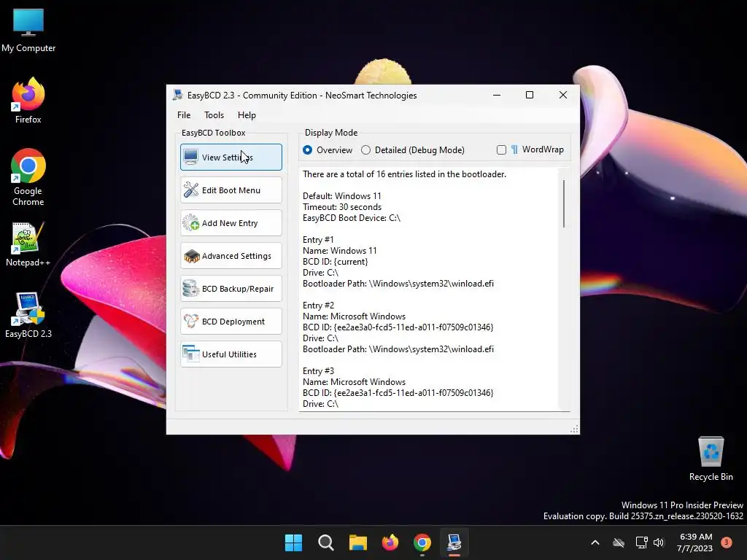The image size is (747, 560).
Task: Click inside the bootloader entries text area
Action: (429, 289)
